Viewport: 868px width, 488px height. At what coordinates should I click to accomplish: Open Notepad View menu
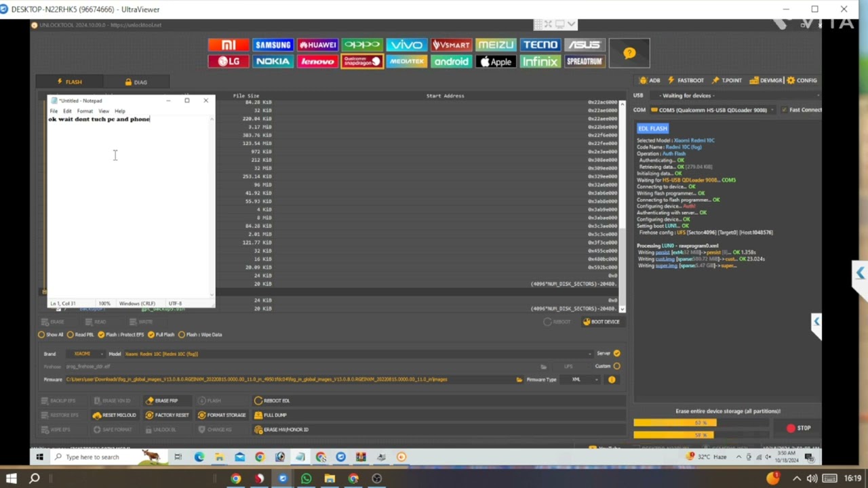click(x=104, y=111)
